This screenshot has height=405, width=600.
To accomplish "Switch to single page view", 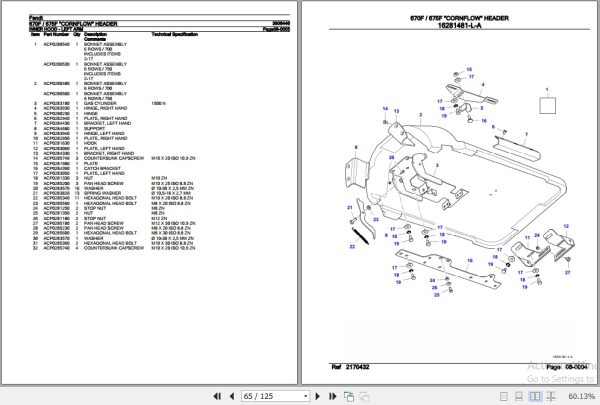I will [504, 396].
